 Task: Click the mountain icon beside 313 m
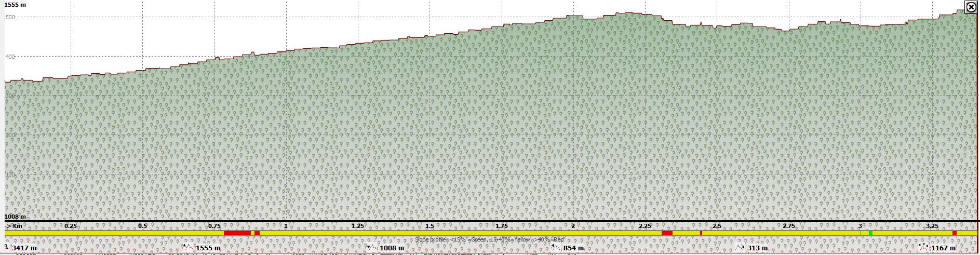point(740,247)
